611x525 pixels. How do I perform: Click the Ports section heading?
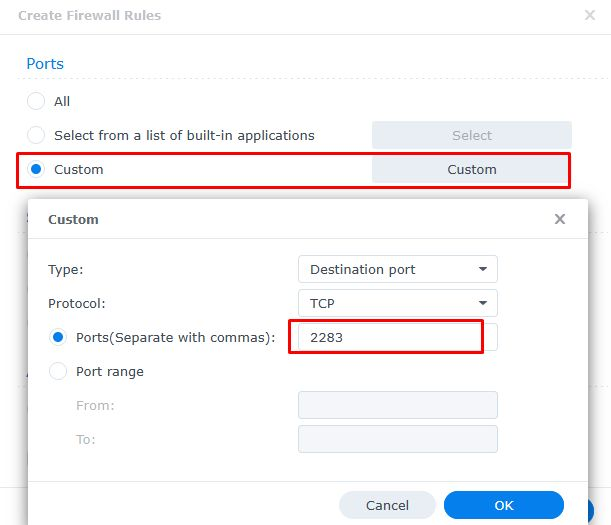(45, 64)
